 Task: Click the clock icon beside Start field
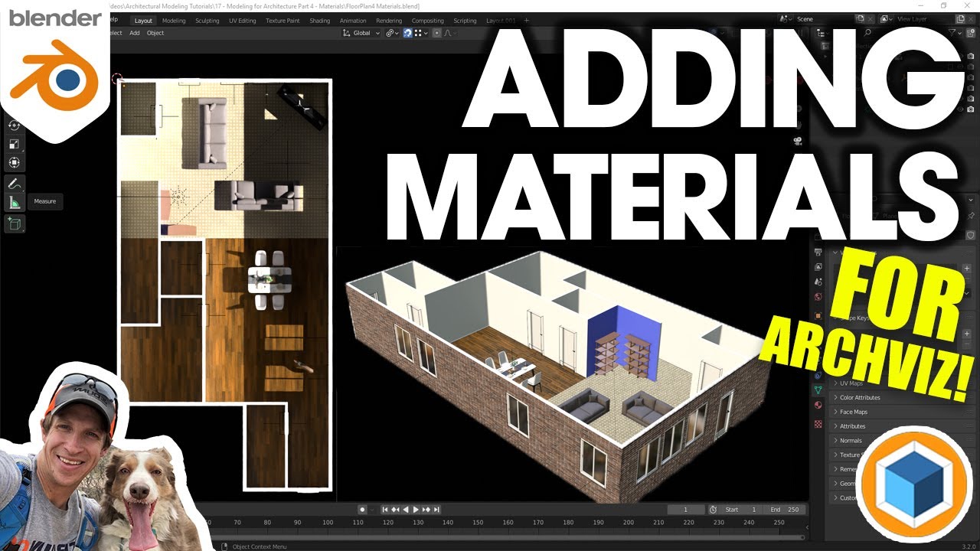coord(713,510)
